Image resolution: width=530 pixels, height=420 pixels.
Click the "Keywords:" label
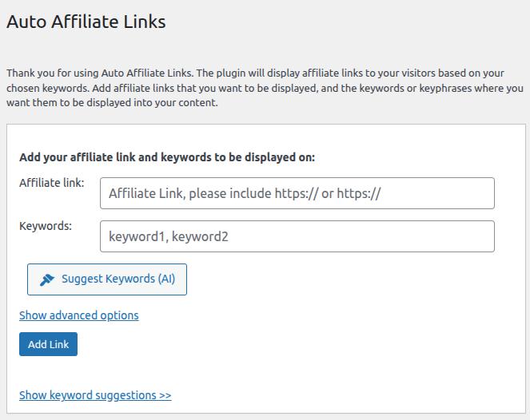(x=46, y=226)
